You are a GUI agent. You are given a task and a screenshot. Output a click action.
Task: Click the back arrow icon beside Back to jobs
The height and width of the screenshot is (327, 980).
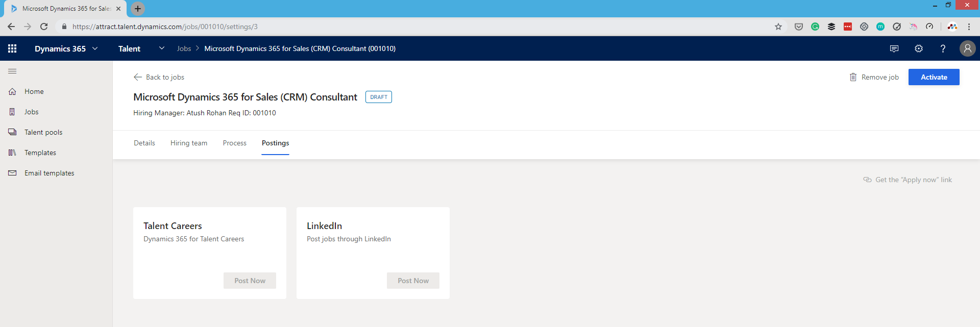coord(138,77)
